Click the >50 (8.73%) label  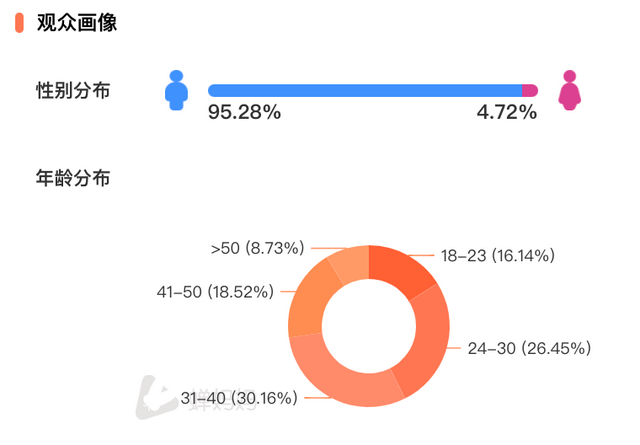pyautogui.click(x=258, y=248)
